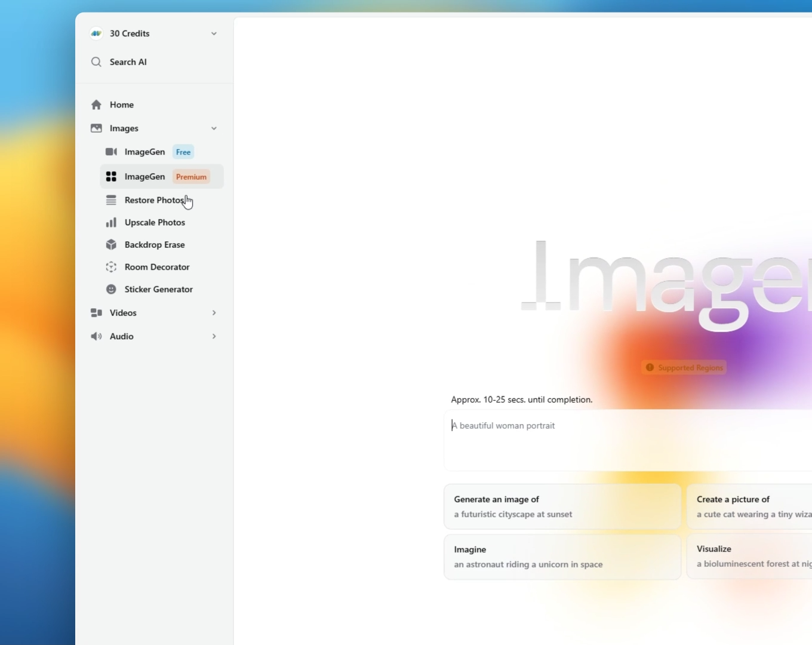
Task: Click the Room Decorator icon
Action: click(x=111, y=267)
